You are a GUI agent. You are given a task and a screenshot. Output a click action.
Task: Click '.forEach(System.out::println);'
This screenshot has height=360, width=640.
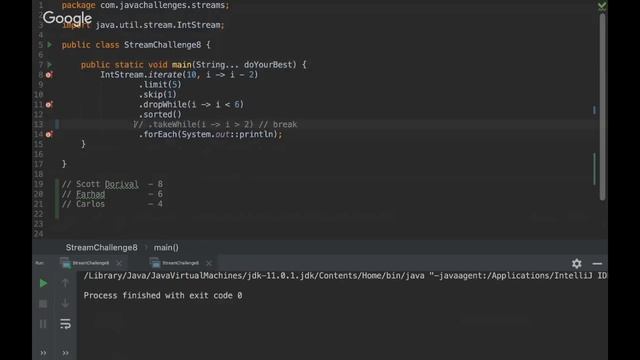[211, 134]
